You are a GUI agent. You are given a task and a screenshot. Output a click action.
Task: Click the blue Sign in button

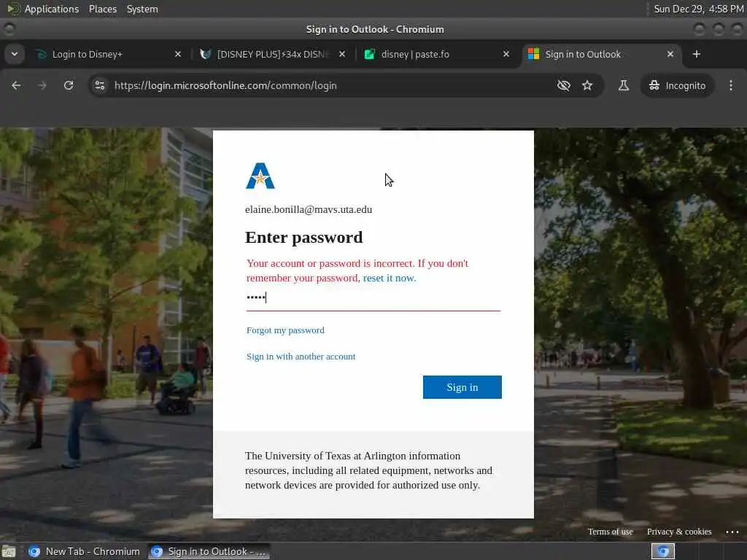462,387
